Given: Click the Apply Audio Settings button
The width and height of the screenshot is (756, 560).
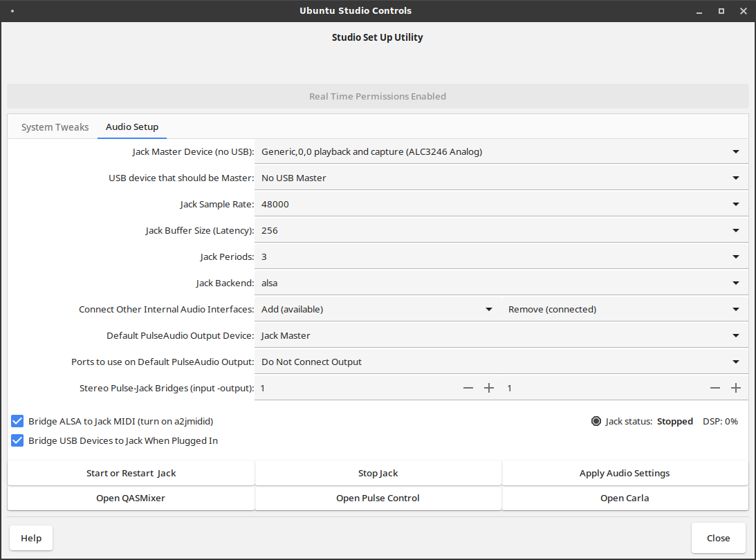Looking at the screenshot, I should coord(625,474).
